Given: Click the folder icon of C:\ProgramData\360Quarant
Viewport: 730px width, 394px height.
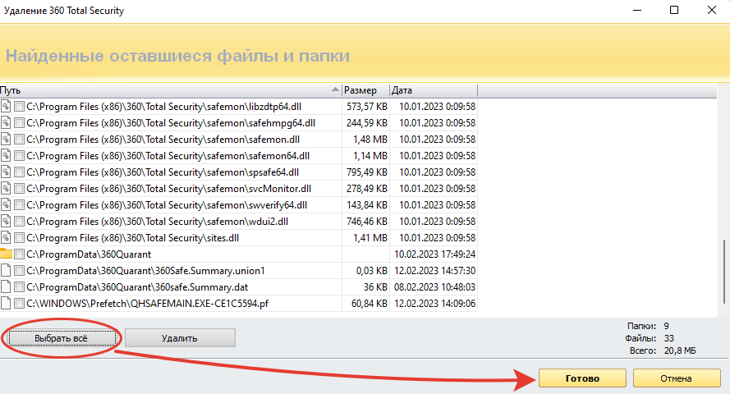Looking at the screenshot, I should point(6,254).
